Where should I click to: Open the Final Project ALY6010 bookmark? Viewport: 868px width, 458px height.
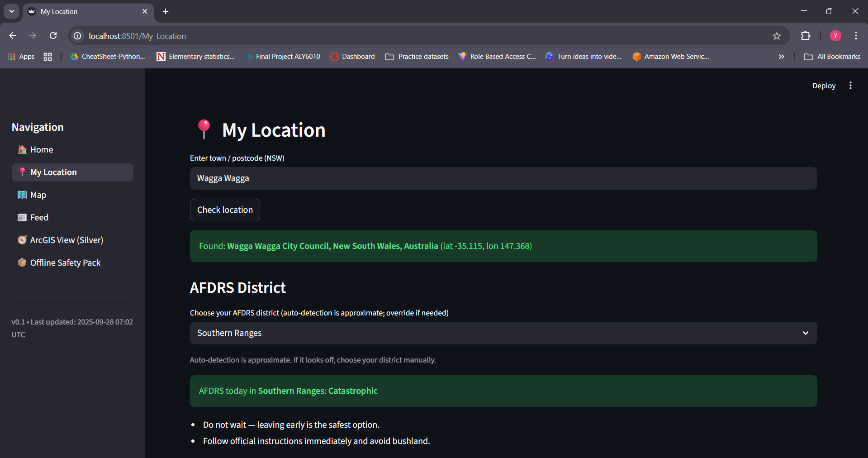tap(282, 57)
